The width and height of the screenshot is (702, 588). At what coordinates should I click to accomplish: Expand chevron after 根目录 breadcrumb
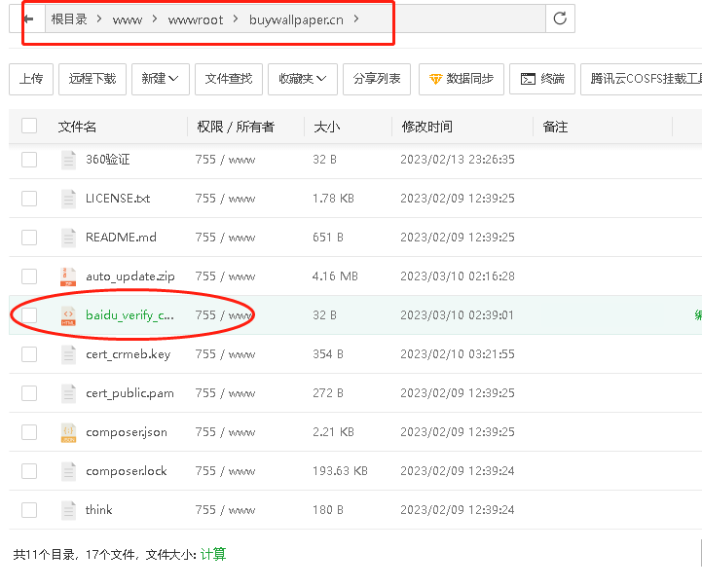coord(99,18)
